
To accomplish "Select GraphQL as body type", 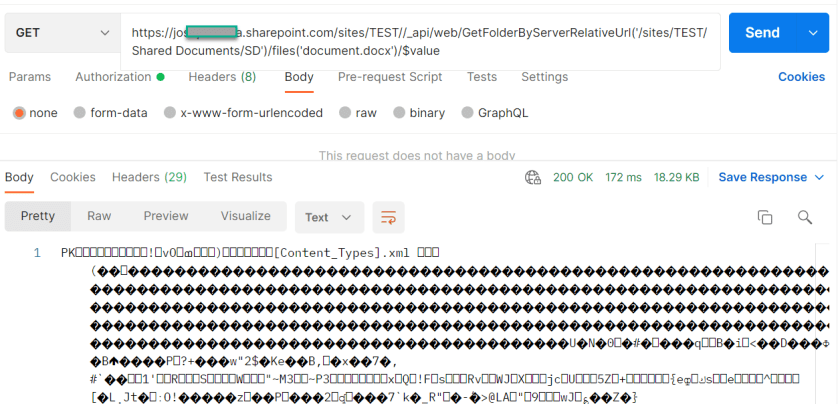I will (467, 113).
